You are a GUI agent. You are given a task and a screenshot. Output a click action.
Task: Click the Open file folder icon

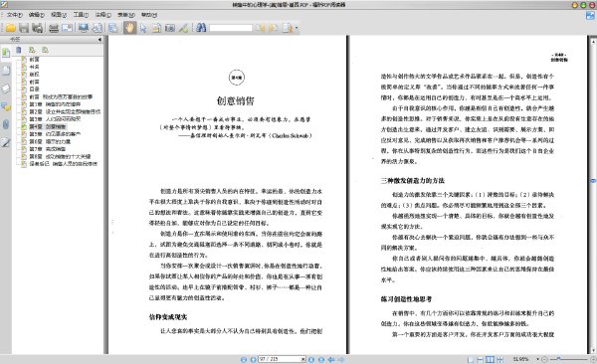[10, 28]
